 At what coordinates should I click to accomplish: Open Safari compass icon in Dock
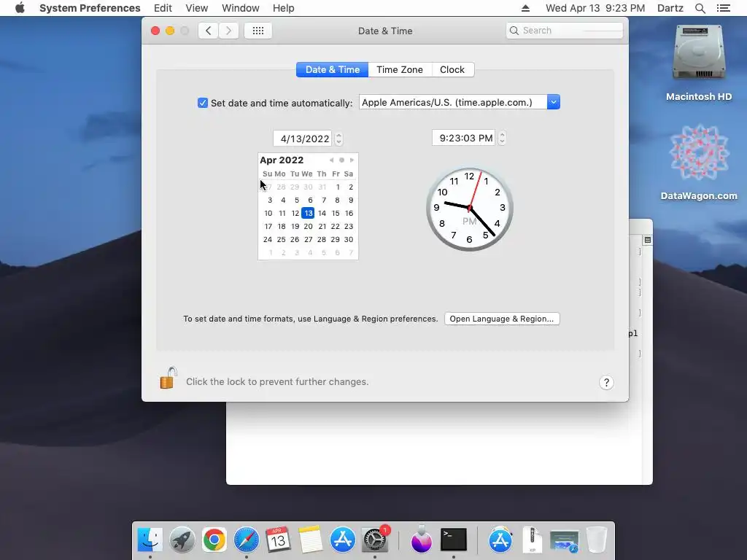246,540
